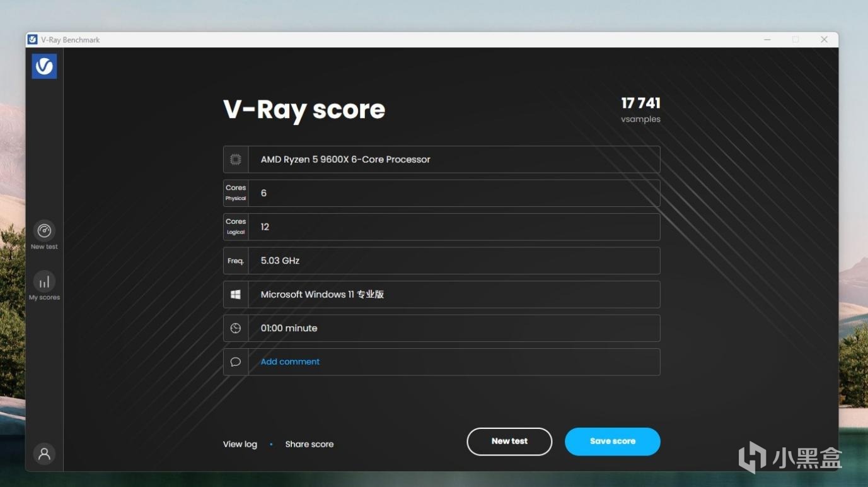Viewport: 868px width, 487px height.
Task: Click the New test outlined button
Action: tap(509, 442)
